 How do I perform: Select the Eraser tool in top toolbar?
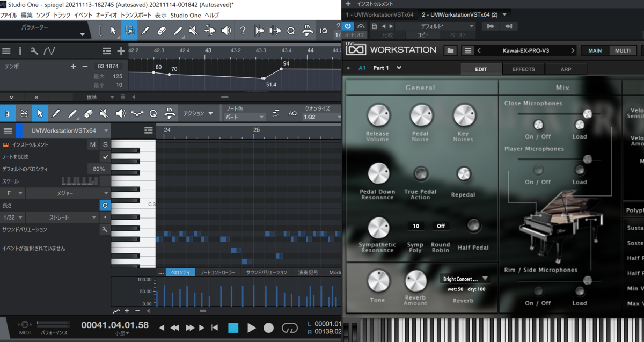161,31
